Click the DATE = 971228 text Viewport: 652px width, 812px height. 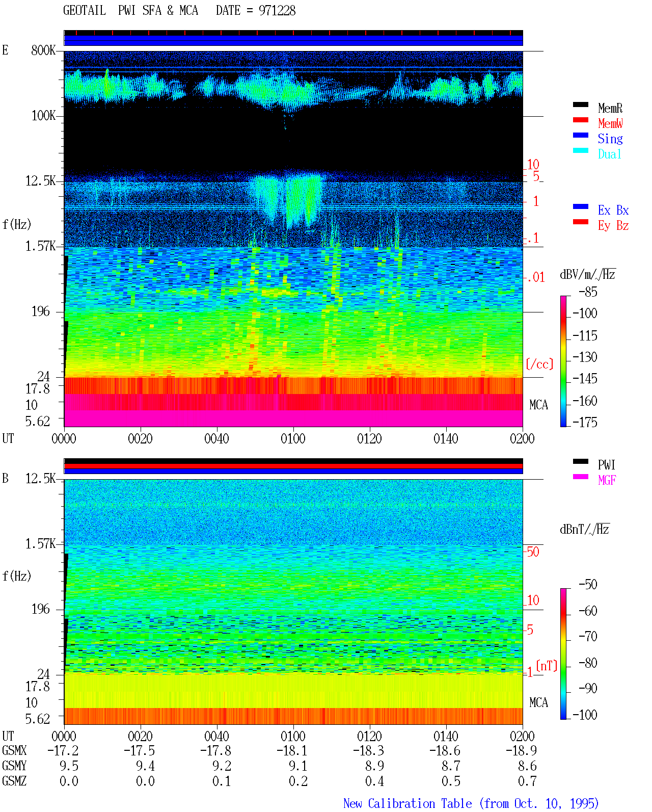click(x=256, y=11)
